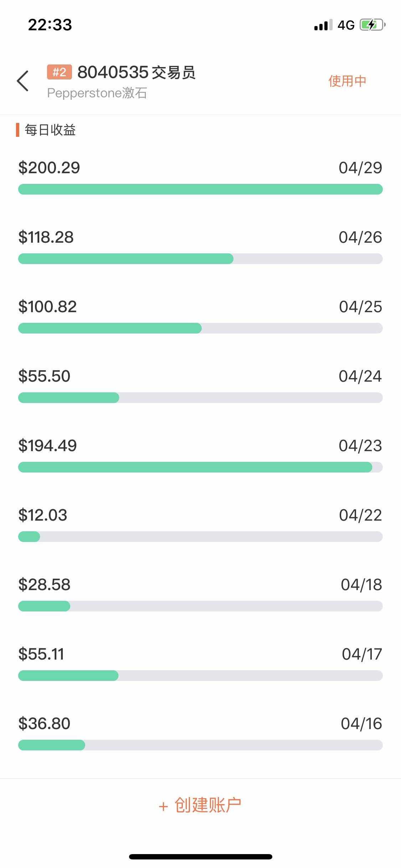Tap the cellular signal strength icon
The width and height of the screenshot is (401, 868).
(x=323, y=25)
